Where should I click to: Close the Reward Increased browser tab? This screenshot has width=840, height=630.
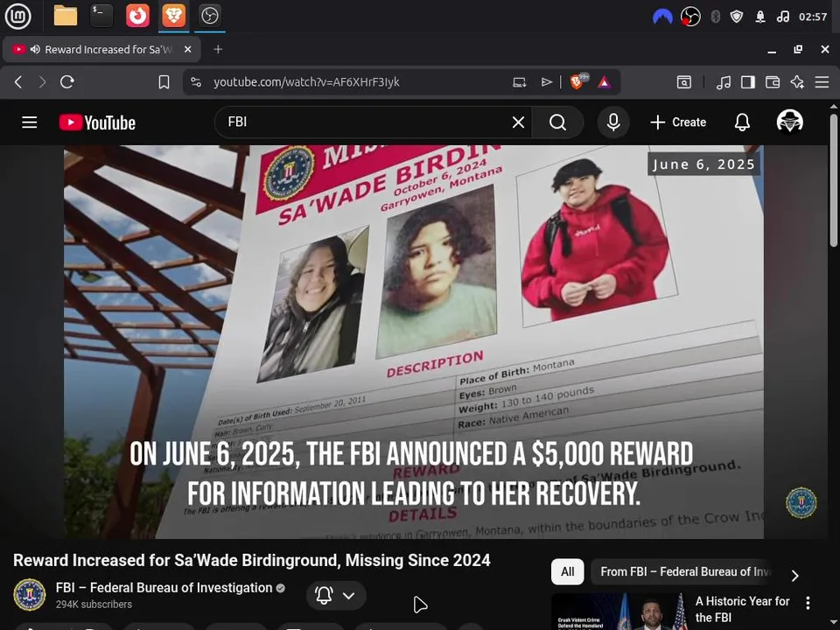click(x=187, y=49)
